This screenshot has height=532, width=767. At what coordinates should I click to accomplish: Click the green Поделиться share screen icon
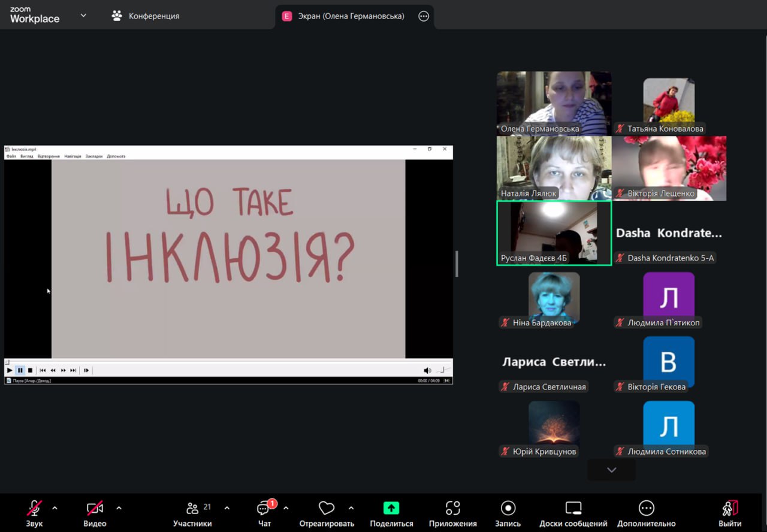tap(391, 509)
